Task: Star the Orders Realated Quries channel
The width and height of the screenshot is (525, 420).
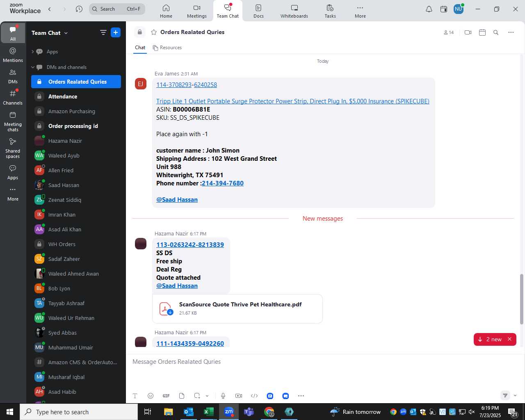Action: click(x=154, y=32)
